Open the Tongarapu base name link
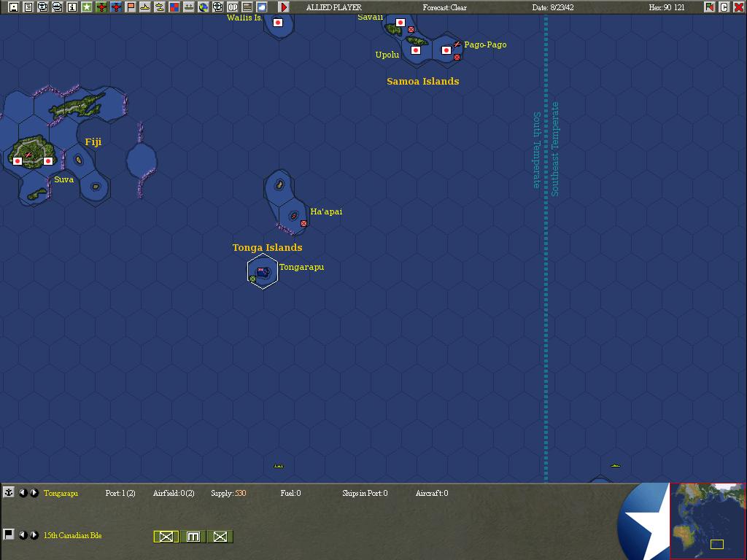 click(61, 494)
